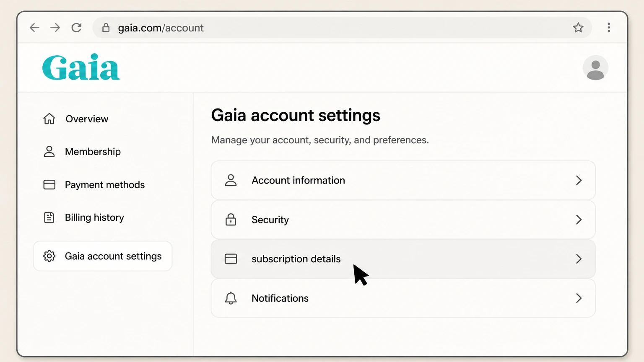Screen dimensions: 644x362
Task: Click the settings gear icon in sidebar
Action: tap(49, 256)
